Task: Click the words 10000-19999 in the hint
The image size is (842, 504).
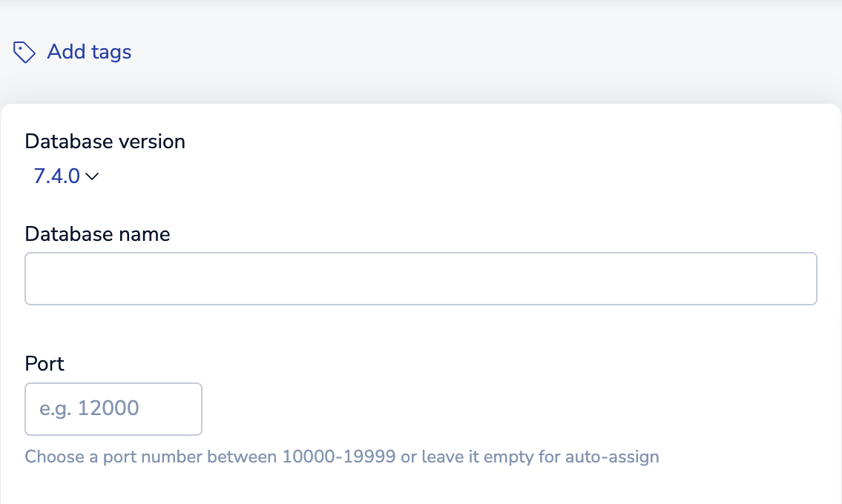Action: pos(339,457)
